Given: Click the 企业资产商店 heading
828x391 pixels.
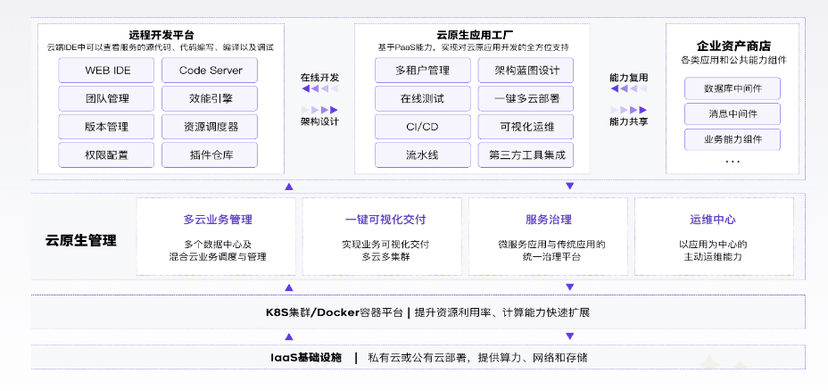Looking at the screenshot, I should pos(733,45).
